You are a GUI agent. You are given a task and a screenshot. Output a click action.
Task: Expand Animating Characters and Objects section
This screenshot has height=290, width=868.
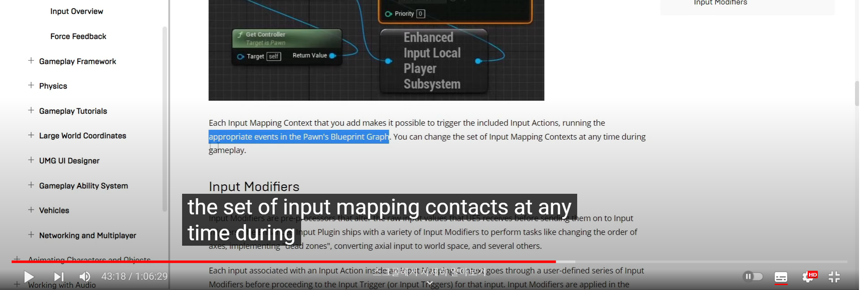[x=17, y=259]
